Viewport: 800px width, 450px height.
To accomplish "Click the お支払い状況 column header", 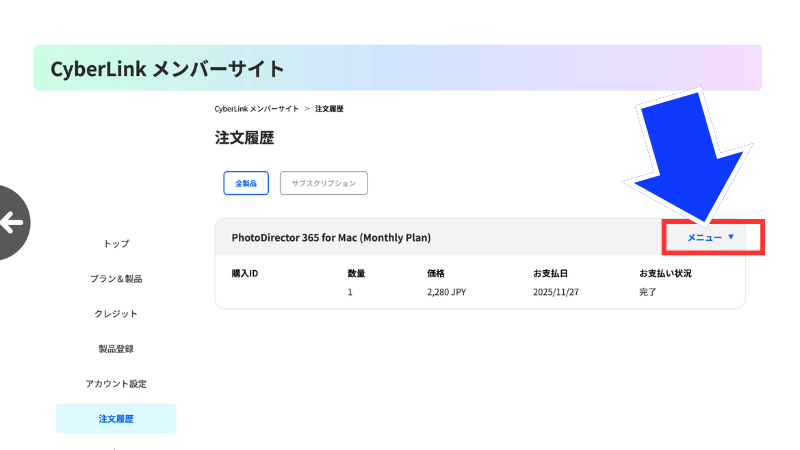I will pyautogui.click(x=665, y=273).
